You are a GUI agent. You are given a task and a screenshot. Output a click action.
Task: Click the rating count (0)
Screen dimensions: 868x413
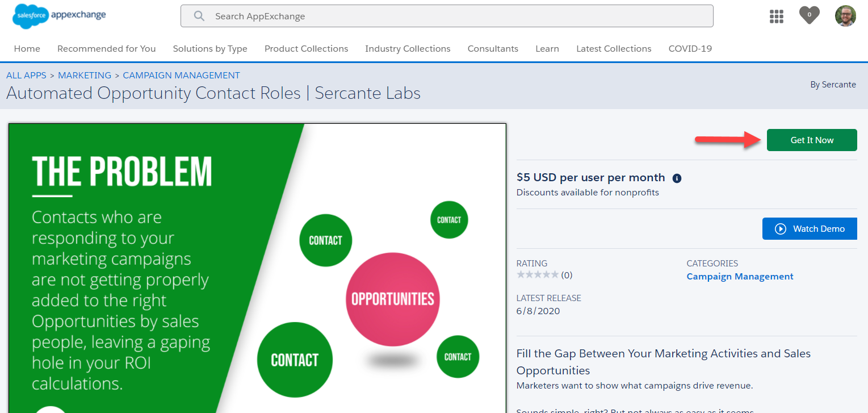point(567,276)
